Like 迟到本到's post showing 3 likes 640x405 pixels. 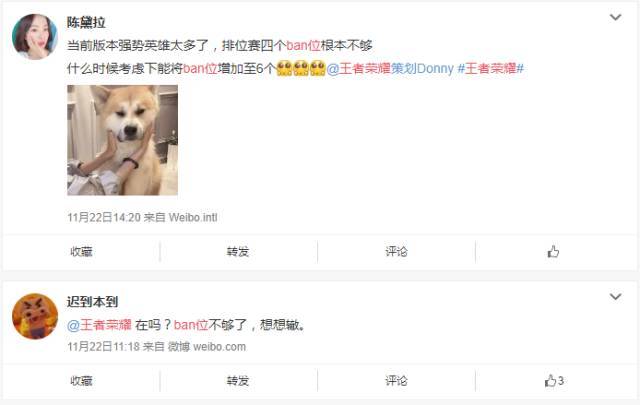(554, 381)
